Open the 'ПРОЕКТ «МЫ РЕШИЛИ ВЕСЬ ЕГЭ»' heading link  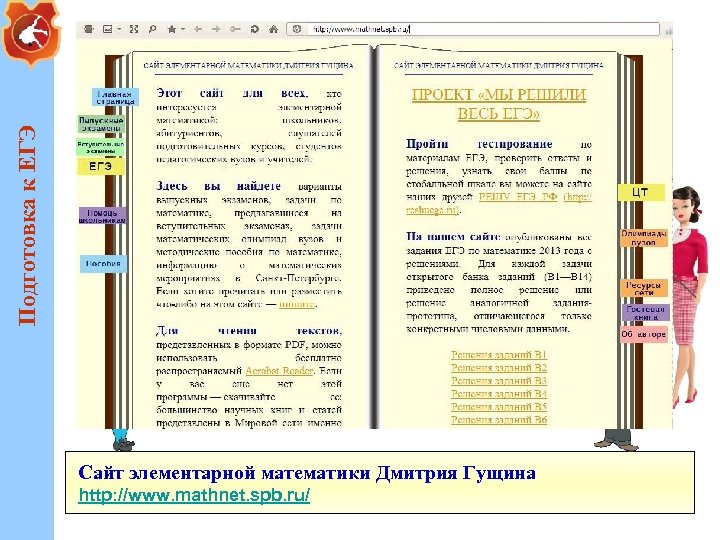[x=499, y=104]
